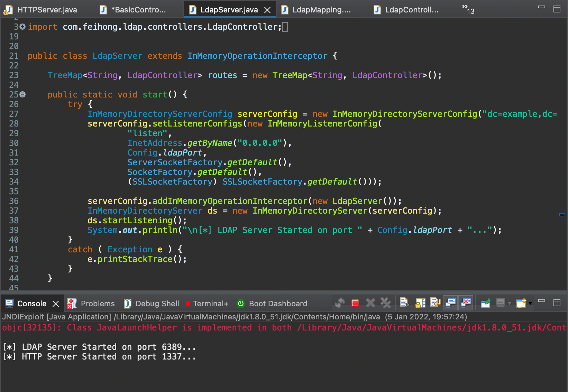
Task: Toggle Show Console on Standard Out change
Action: [451, 303]
